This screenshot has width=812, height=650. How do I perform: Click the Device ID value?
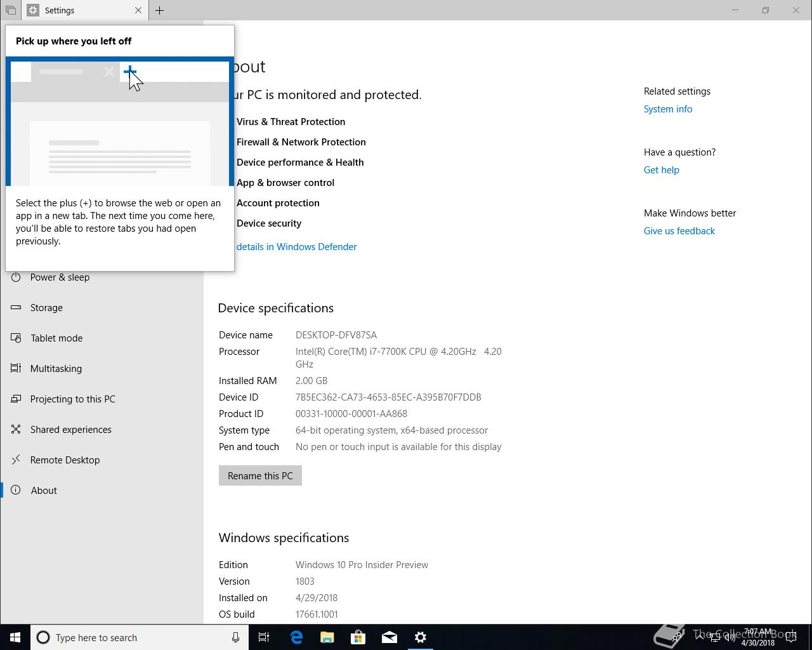[388, 397]
